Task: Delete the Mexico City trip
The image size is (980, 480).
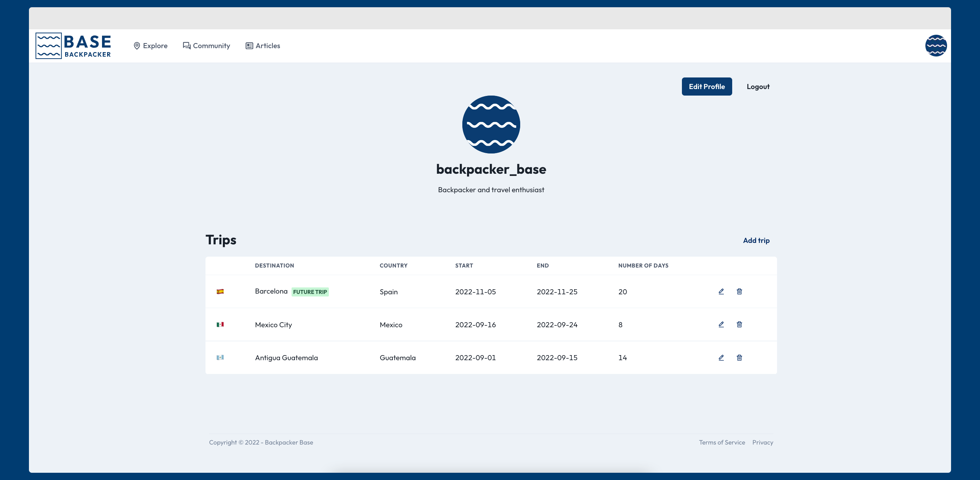Action: point(739,324)
